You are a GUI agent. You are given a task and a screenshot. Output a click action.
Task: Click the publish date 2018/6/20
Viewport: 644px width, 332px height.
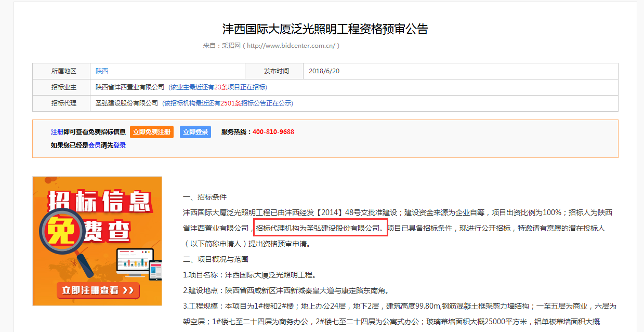(x=324, y=71)
